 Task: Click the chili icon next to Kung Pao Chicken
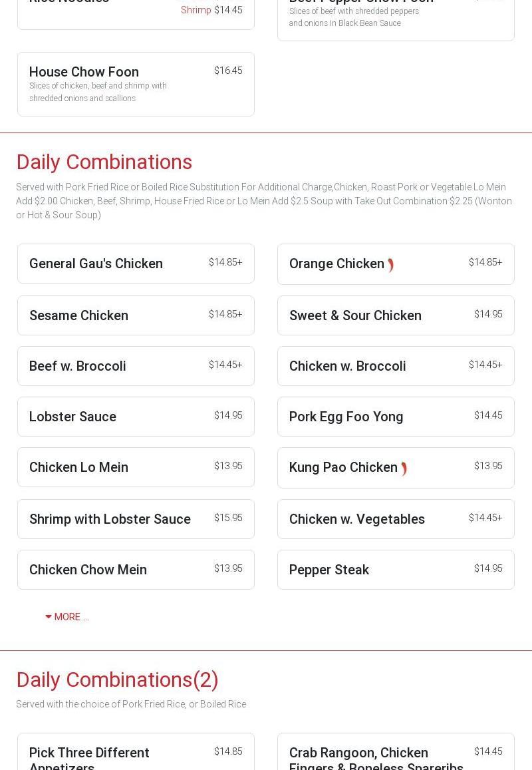click(404, 469)
